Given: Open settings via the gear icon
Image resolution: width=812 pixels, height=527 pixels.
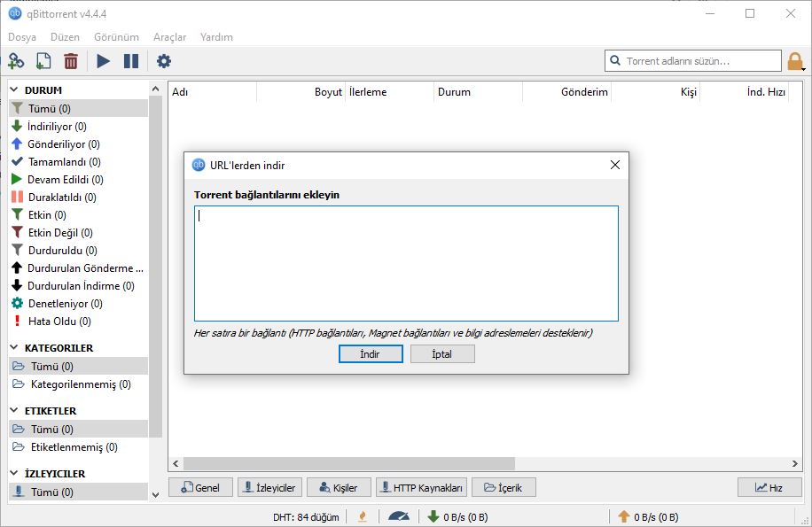Looking at the screenshot, I should pyautogui.click(x=164, y=61).
